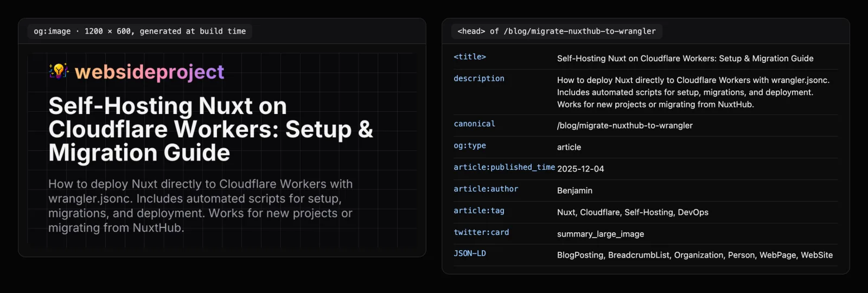The width and height of the screenshot is (868, 293).
Task: Click the JSON-LD key label
Action: point(470,253)
